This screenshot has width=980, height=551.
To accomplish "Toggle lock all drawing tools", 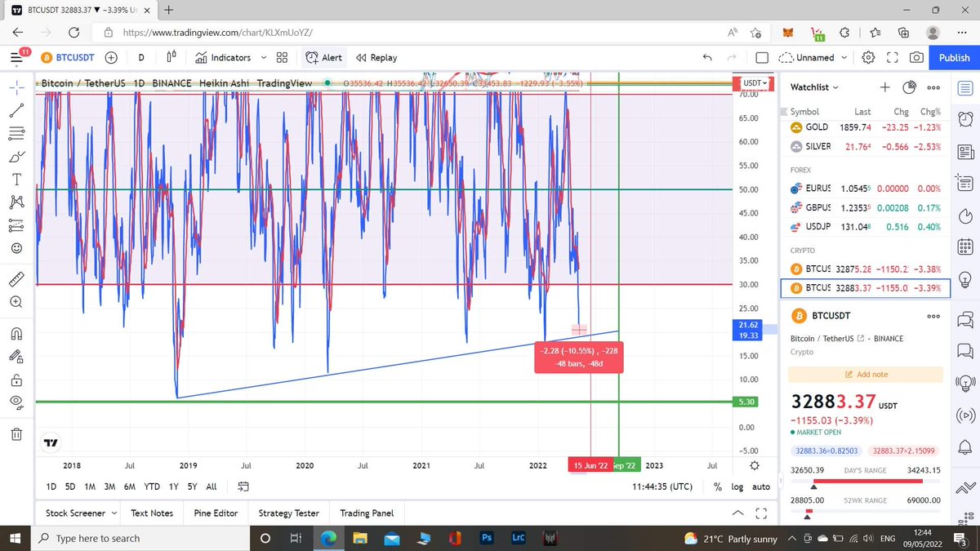I will coord(17,380).
